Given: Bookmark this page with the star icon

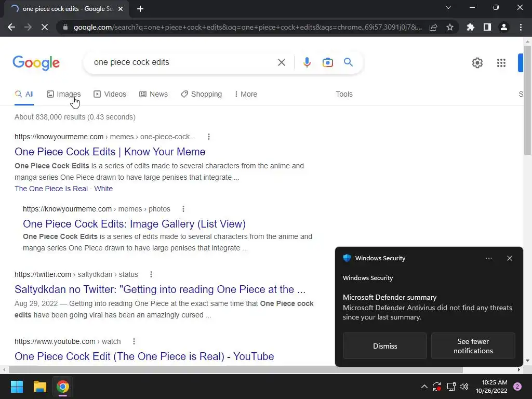Looking at the screenshot, I should (450, 27).
